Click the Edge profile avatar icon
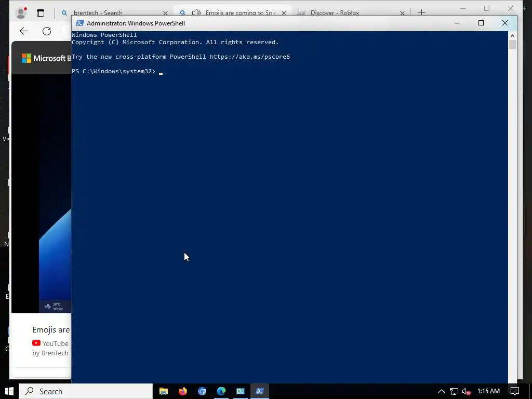Viewport: 532px width, 399px height. coord(21,13)
